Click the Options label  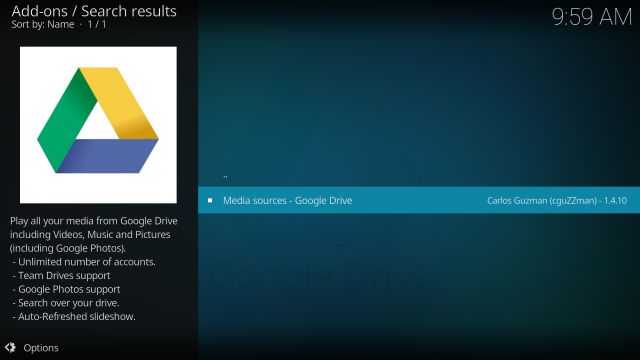coord(41,348)
